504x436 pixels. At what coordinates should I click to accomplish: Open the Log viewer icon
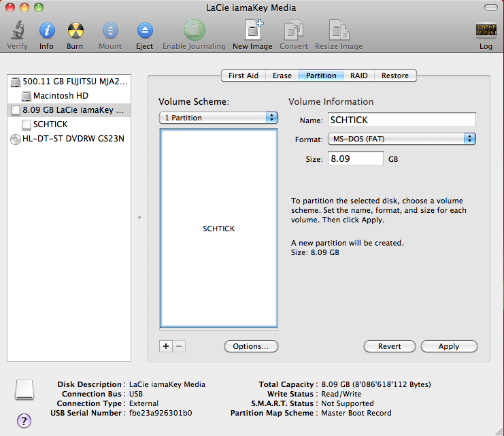tap(486, 31)
